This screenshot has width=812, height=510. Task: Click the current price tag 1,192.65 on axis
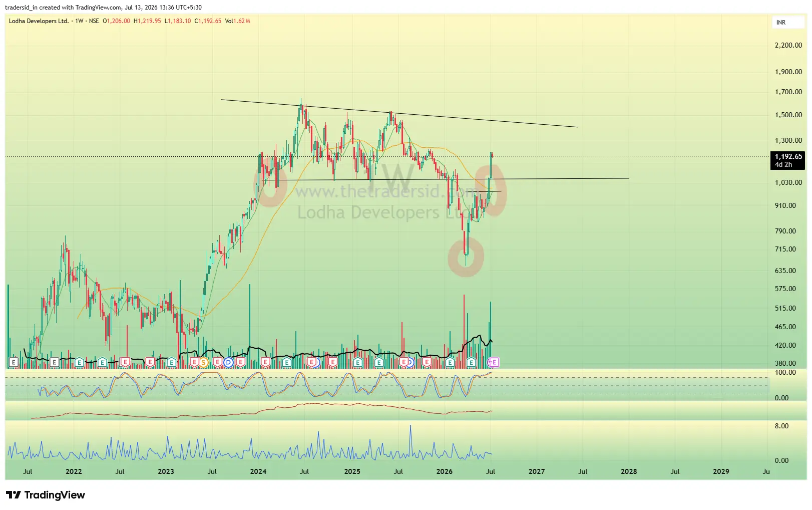tap(788, 156)
